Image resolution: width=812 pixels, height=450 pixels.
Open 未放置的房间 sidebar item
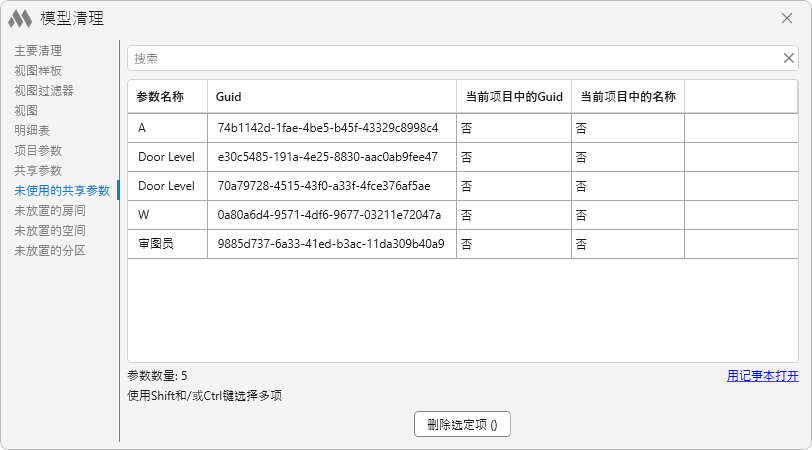(x=50, y=210)
